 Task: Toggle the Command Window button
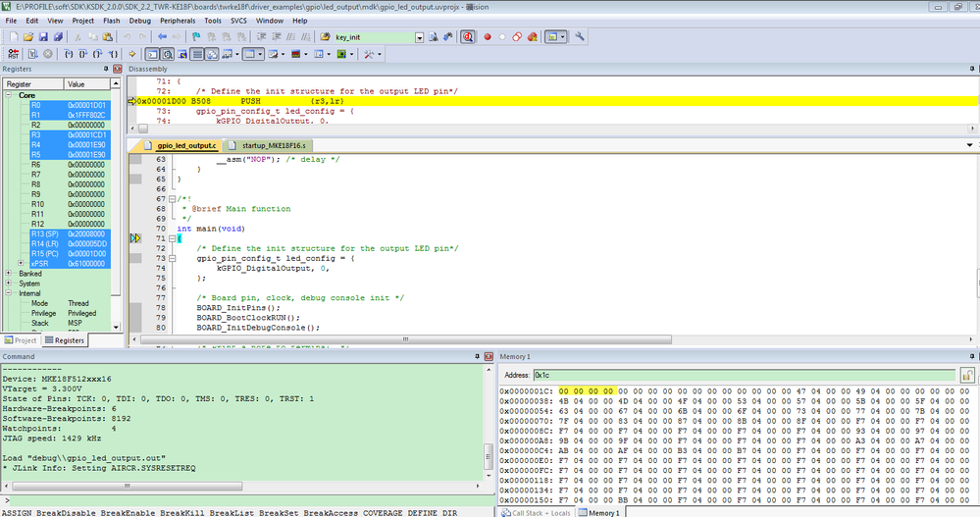152,54
